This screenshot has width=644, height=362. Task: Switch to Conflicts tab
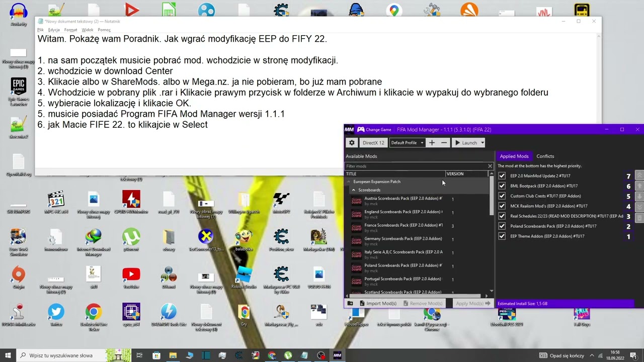point(545,156)
